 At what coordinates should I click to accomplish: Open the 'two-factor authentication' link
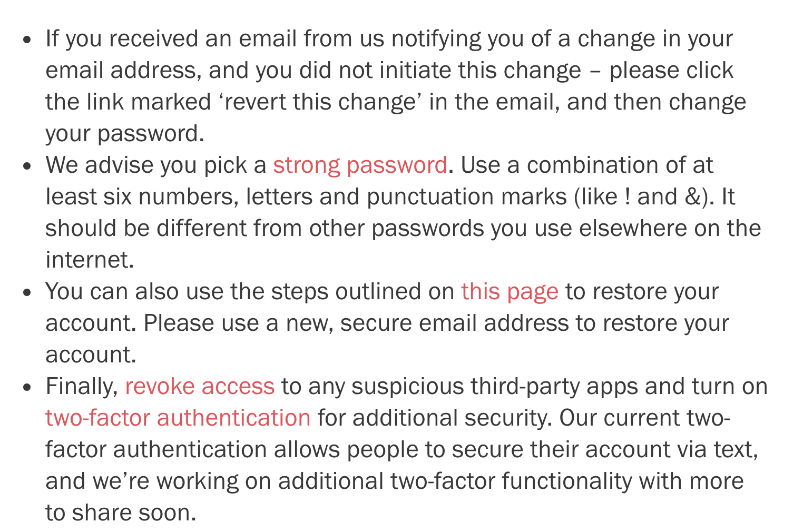pyautogui.click(x=178, y=418)
